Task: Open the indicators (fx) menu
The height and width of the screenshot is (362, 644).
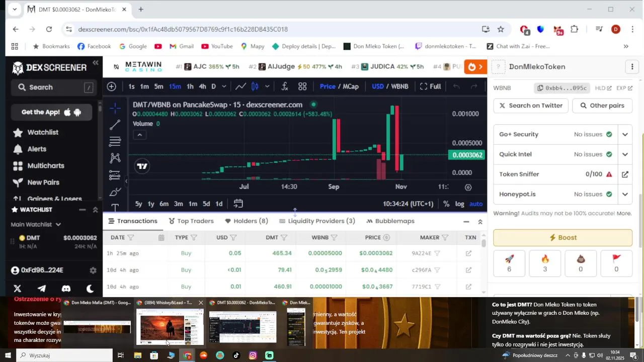Action: click(x=284, y=86)
